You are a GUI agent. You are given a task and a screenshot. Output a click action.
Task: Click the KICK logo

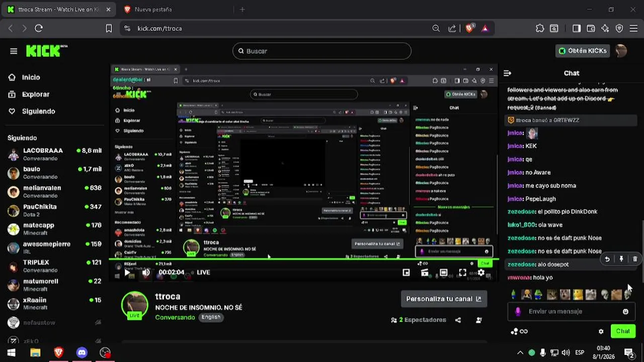click(x=46, y=50)
